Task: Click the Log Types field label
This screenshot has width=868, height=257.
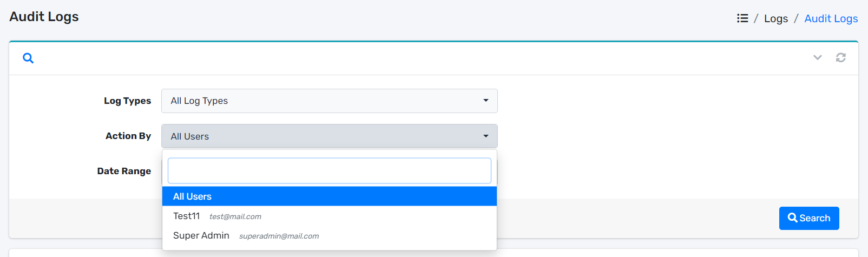Action: pos(127,101)
